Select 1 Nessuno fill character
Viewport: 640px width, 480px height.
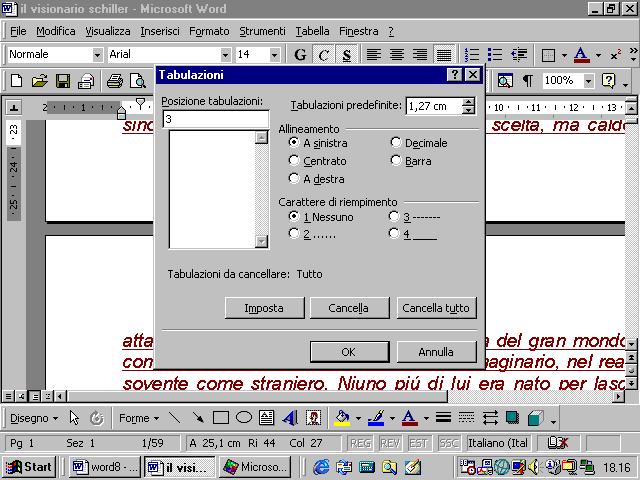click(x=321, y=217)
